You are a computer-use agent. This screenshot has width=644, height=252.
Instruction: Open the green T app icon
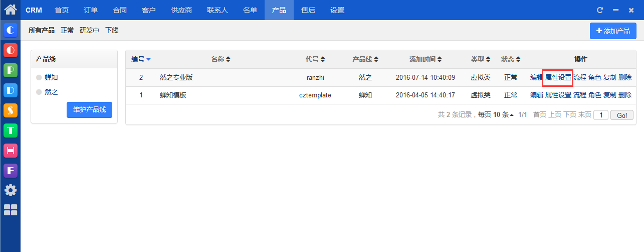11,131
